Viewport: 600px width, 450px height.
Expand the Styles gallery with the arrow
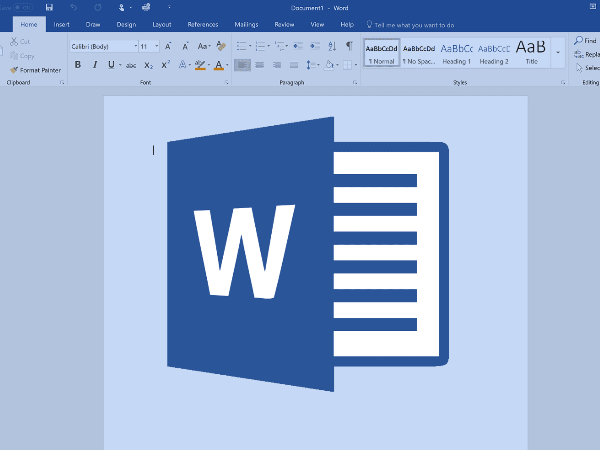click(558, 52)
